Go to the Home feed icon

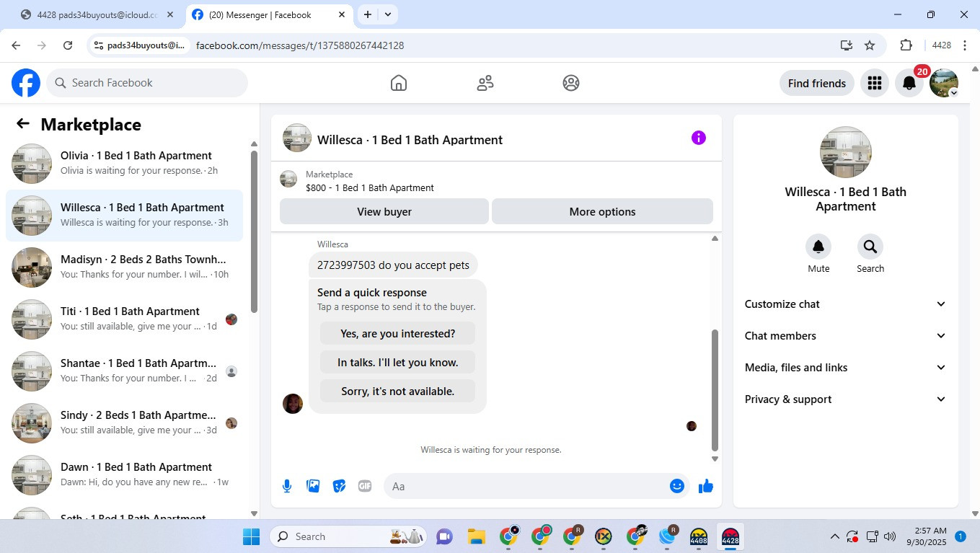(x=399, y=83)
